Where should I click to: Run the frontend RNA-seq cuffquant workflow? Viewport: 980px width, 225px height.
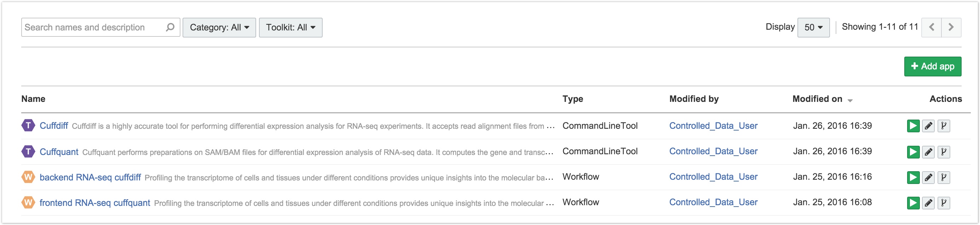913,203
